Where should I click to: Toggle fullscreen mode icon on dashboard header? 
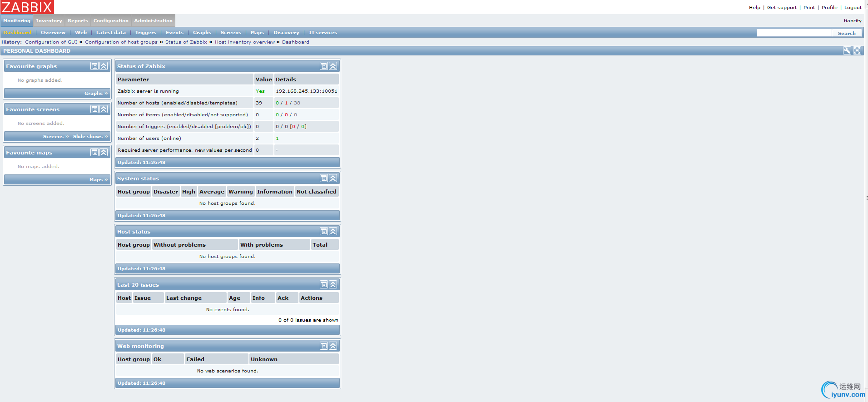pyautogui.click(x=857, y=51)
